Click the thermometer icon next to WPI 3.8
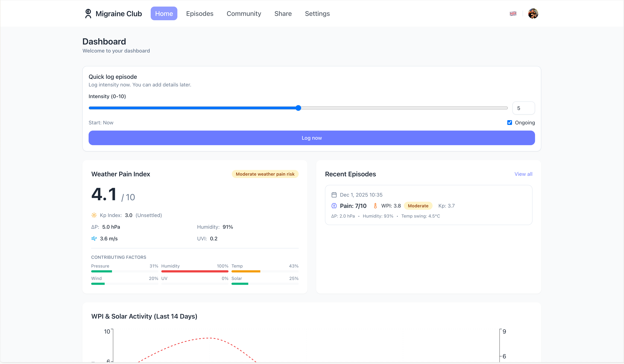This screenshot has height=364, width=624. tap(375, 206)
